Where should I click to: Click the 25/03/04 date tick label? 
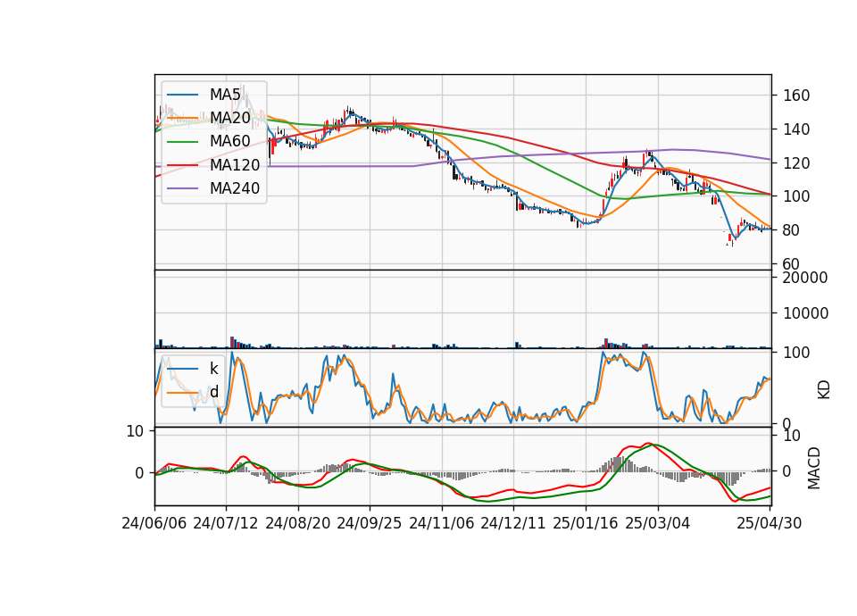click(x=658, y=523)
